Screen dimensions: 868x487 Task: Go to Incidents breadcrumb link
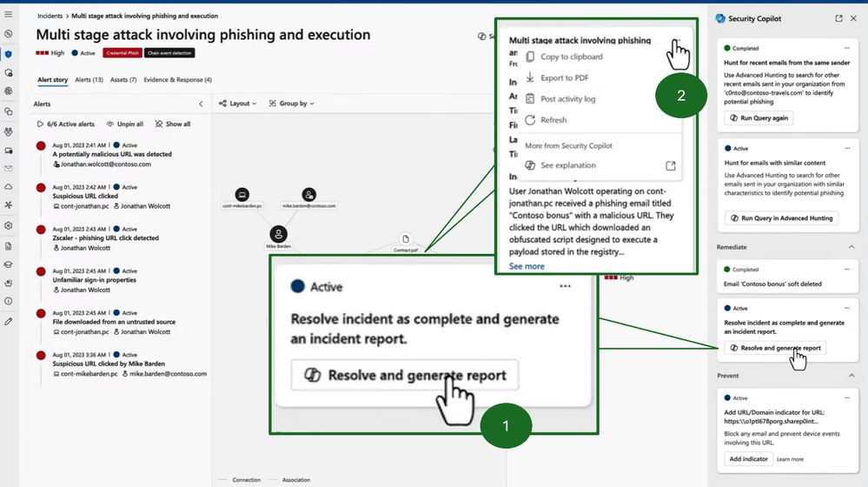coord(50,16)
